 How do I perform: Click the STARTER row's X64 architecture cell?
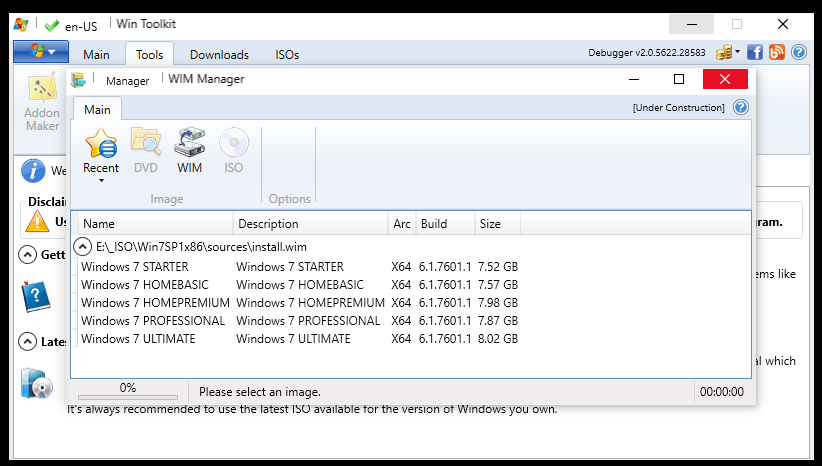pyautogui.click(x=401, y=267)
